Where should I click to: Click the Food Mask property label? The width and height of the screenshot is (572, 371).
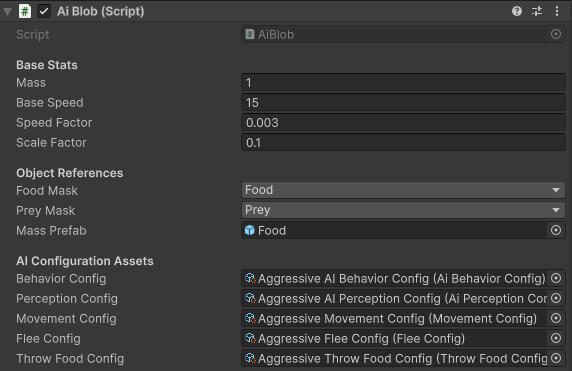pyautogui.click(x=47, y=191)
